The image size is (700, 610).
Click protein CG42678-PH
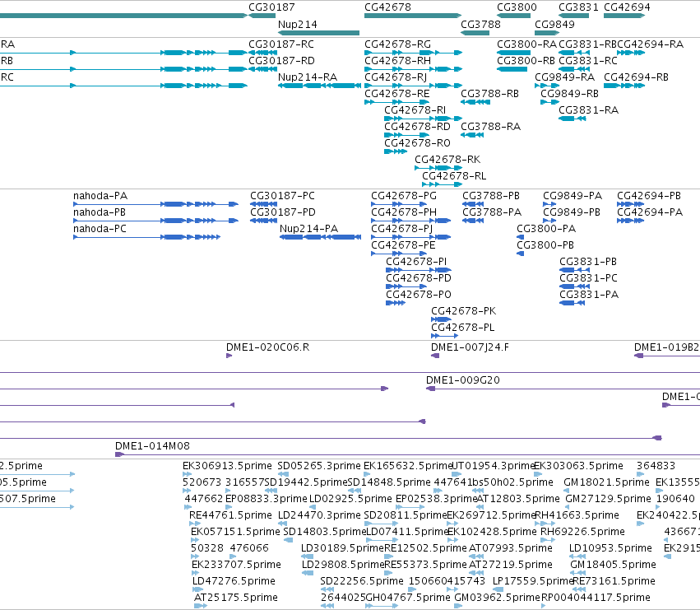(411, 221)
